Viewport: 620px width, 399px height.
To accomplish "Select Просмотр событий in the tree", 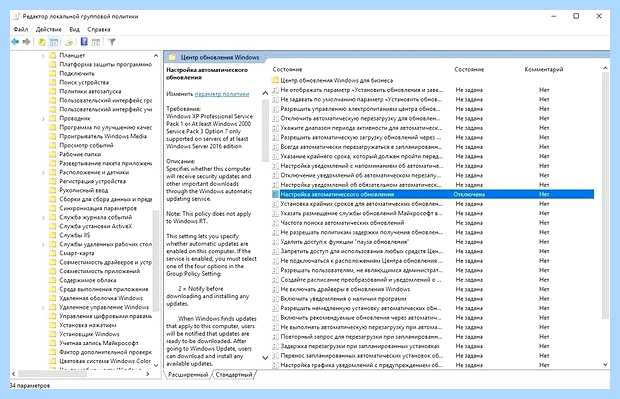I will click(86, 145).
